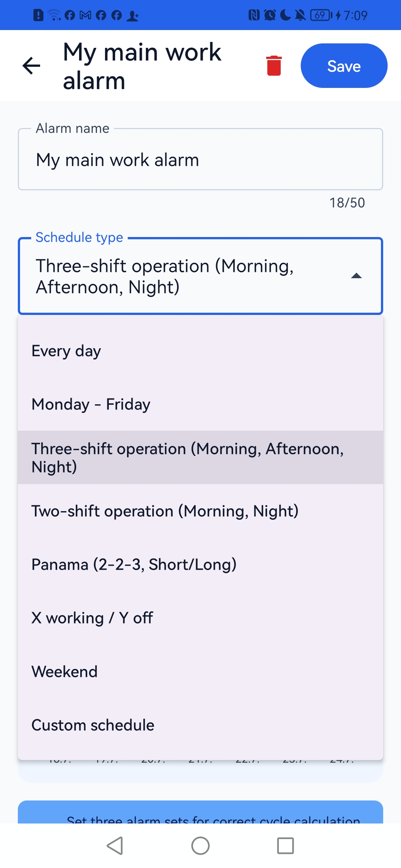
Task: Collapse the Schedule type dropdown arrow
Action: [356, 276]
